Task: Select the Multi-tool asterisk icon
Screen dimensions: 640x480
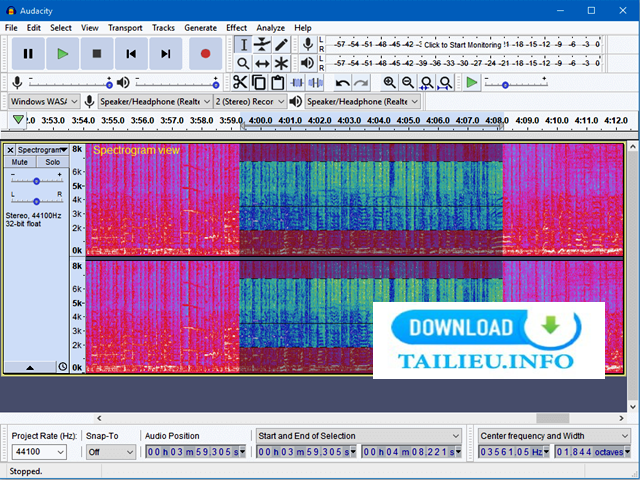Action: point(281,63)
